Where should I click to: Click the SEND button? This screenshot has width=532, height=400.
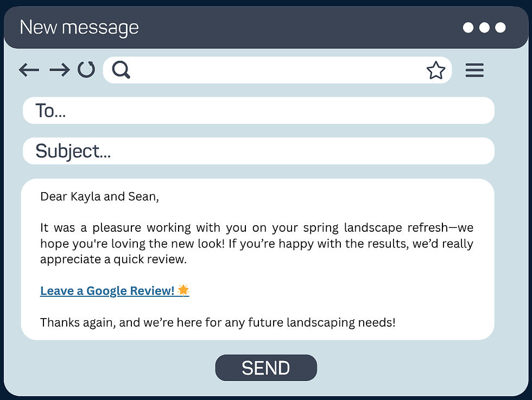click(x=266, y=368)
